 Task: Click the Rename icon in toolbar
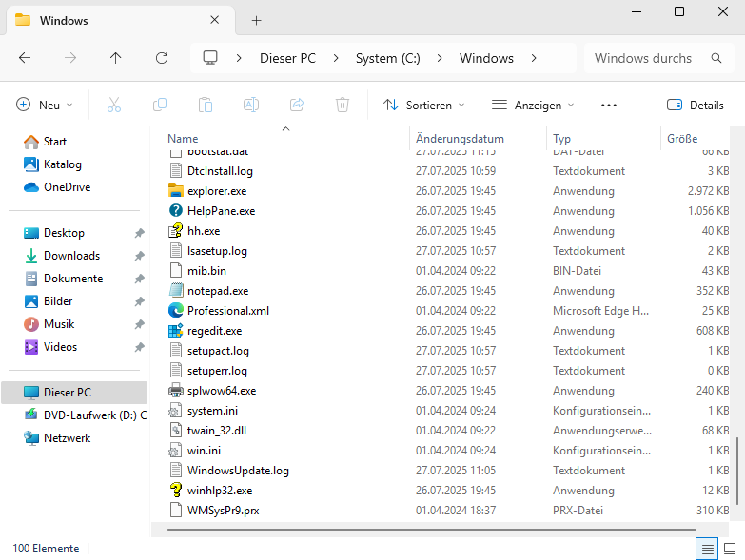[x=251, y=105]
